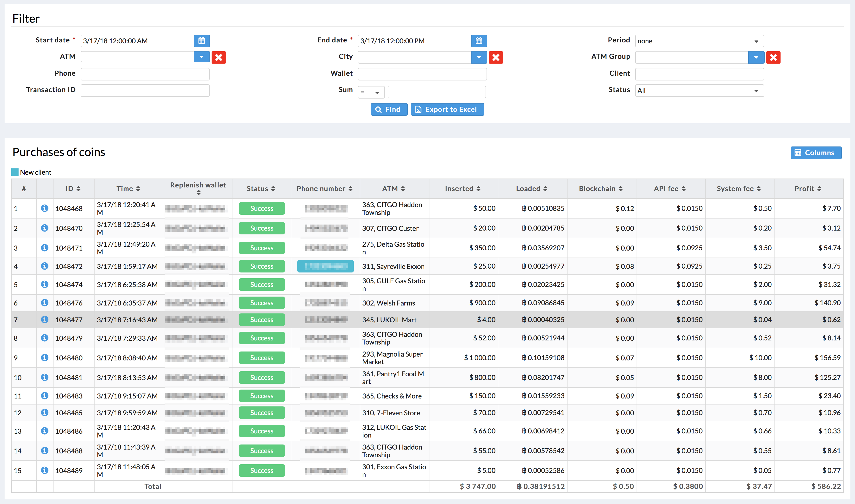Open the Period select set to none
Image resolution: width=855 pixels, height=504 pixels.
699,41
